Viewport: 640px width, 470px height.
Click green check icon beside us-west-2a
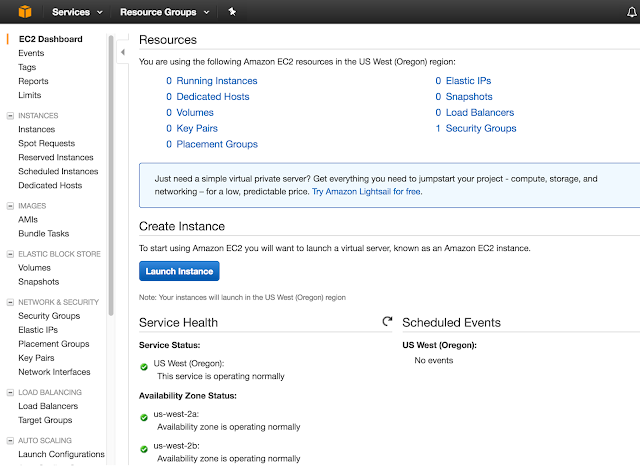pos(144,416)
